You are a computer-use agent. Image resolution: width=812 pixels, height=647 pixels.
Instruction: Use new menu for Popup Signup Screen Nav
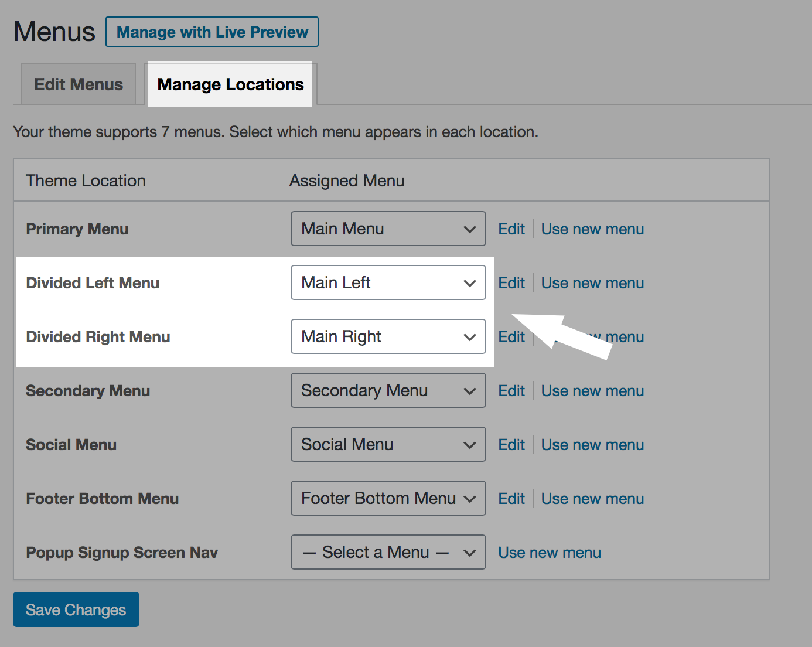point(549,552)
